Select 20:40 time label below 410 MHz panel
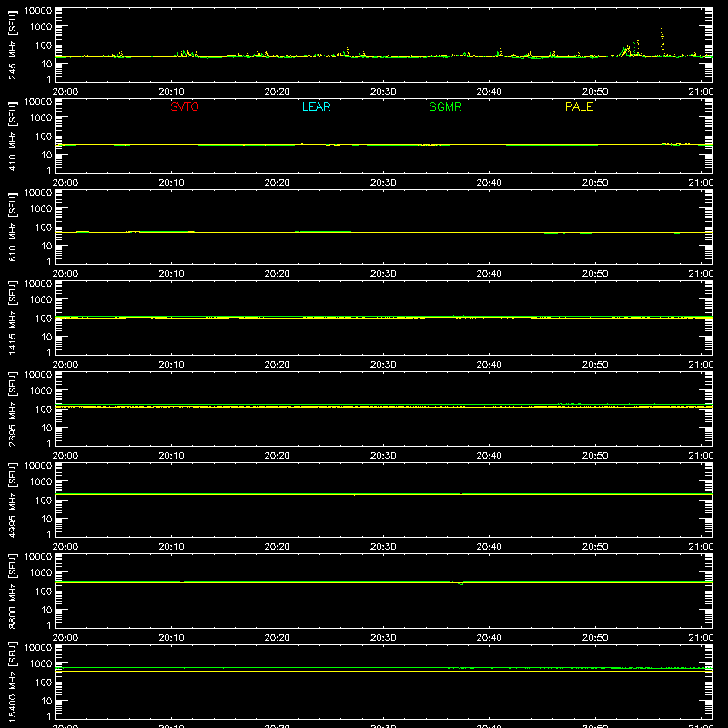Image resolution: width=728 pixels, height=728 pixels. click(489, 183)
